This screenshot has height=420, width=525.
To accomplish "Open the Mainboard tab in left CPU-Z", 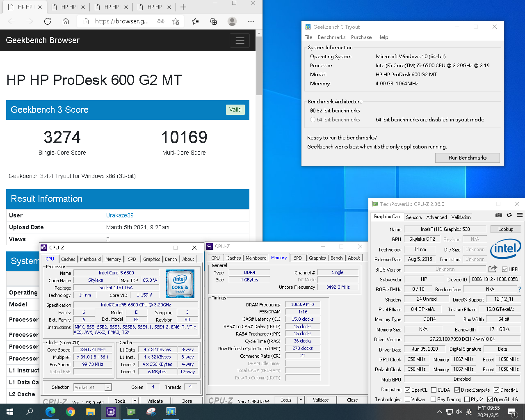I will point(90,259).
